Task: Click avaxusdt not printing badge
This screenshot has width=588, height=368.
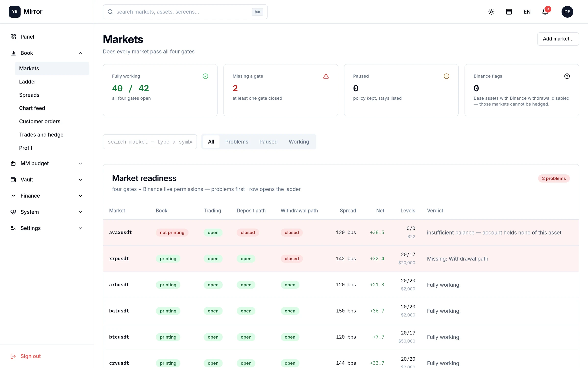Action: click(172, 233)
